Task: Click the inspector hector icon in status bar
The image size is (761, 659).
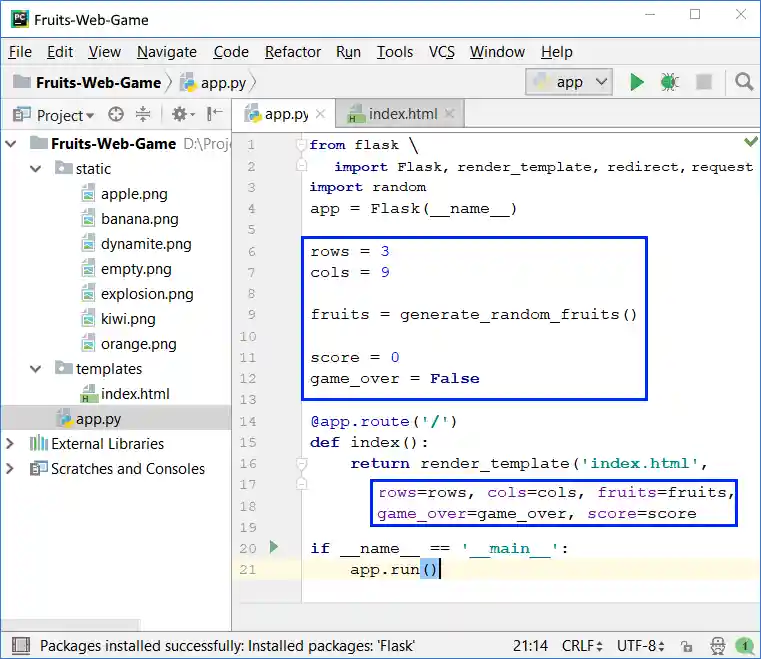Action: point(717,646)
